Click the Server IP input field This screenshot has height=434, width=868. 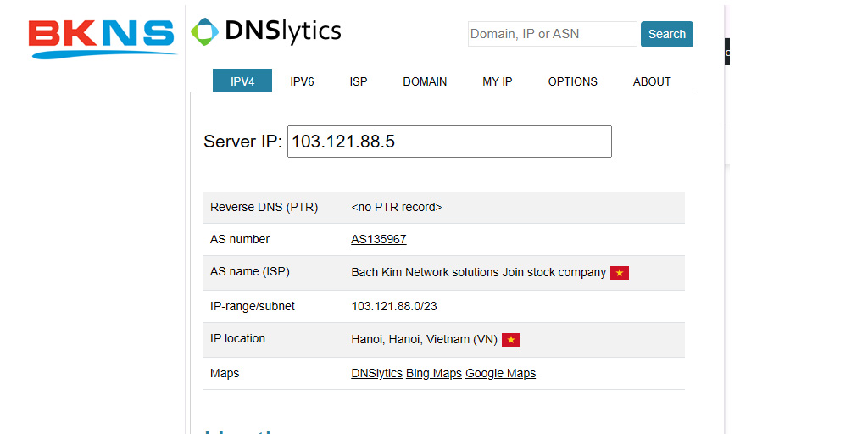click(449, 142)
